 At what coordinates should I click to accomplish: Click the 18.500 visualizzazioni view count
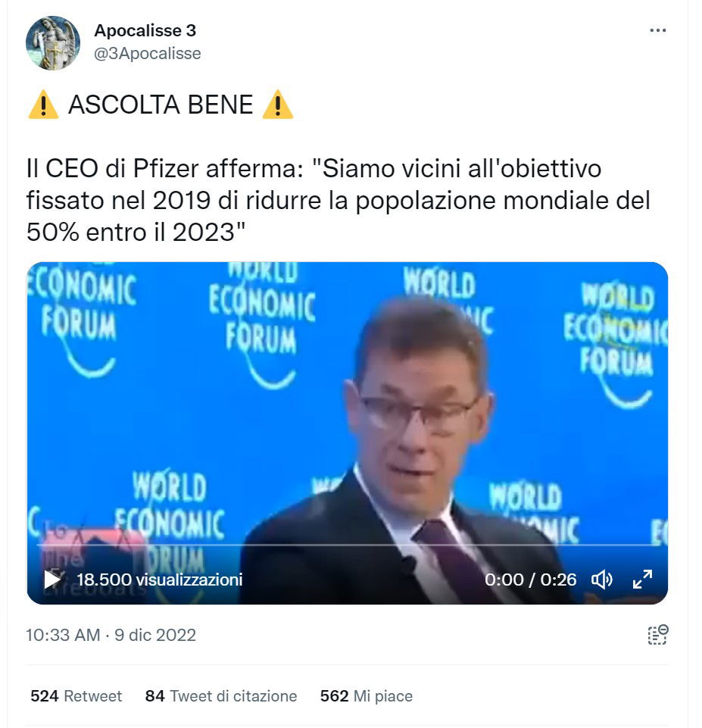click(160, 580)
